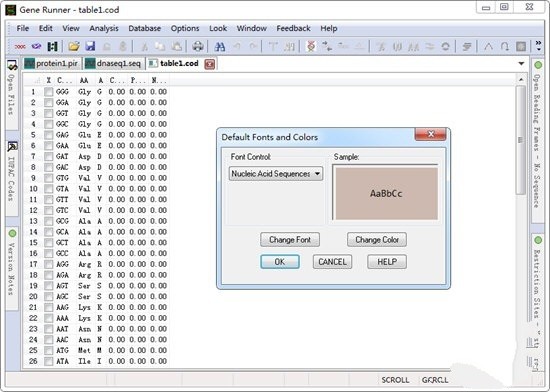The height and width of the screenshot is (392, 550).
Task: Click the undo arrow toolbar icon
Action: tap(237, 46)
